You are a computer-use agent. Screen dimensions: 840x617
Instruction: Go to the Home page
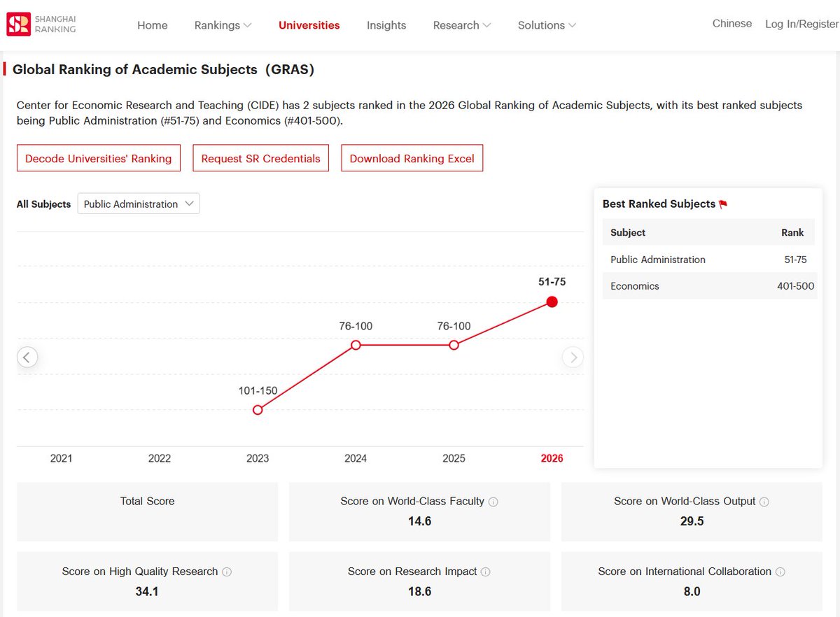[x=152, y=25]
